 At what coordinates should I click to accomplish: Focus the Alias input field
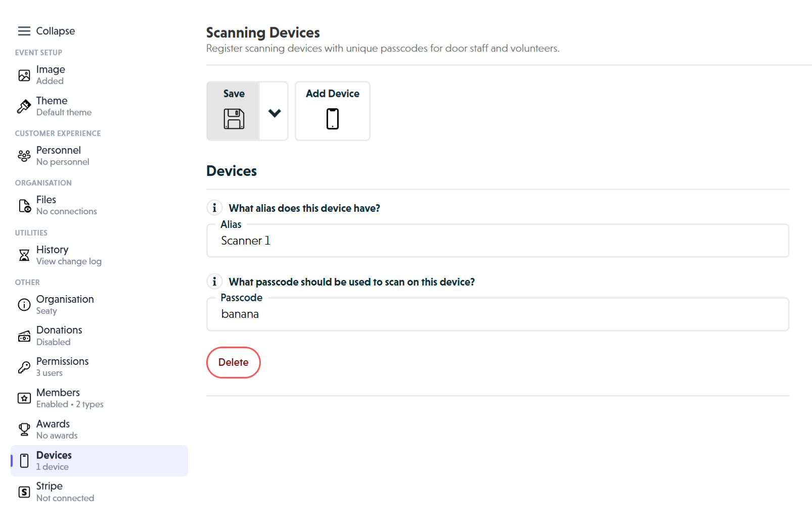tap(498, 241)
